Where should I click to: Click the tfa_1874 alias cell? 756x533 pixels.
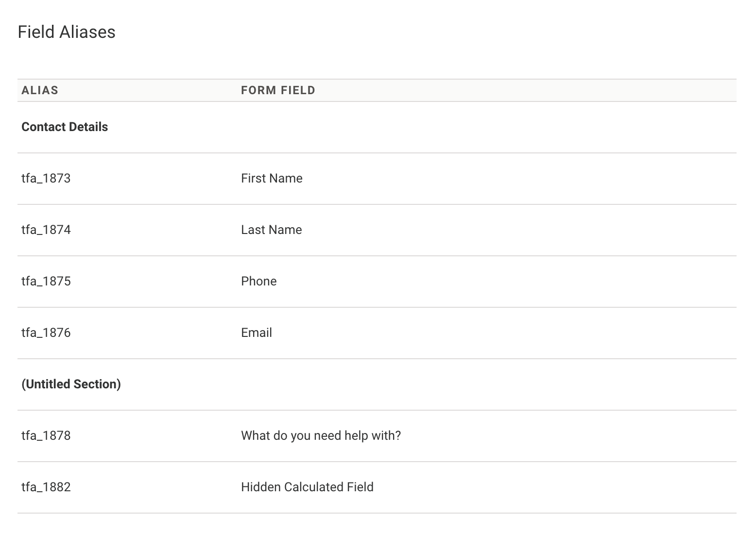tap(46, 230)
